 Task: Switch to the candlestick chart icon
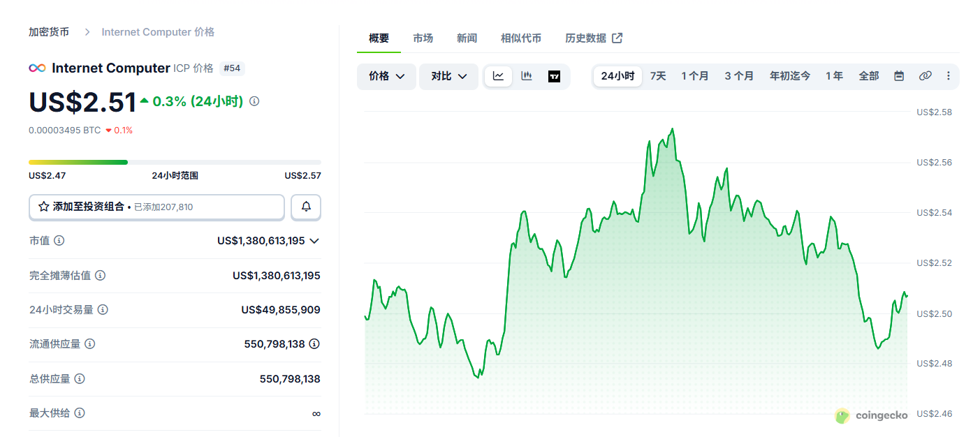coord(527,76)
